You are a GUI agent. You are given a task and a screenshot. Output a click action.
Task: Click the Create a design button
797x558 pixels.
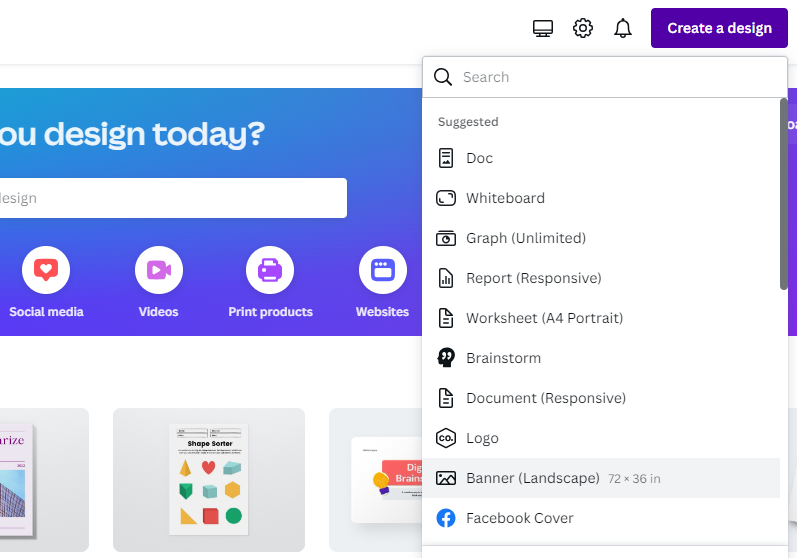tap(719, 28)
